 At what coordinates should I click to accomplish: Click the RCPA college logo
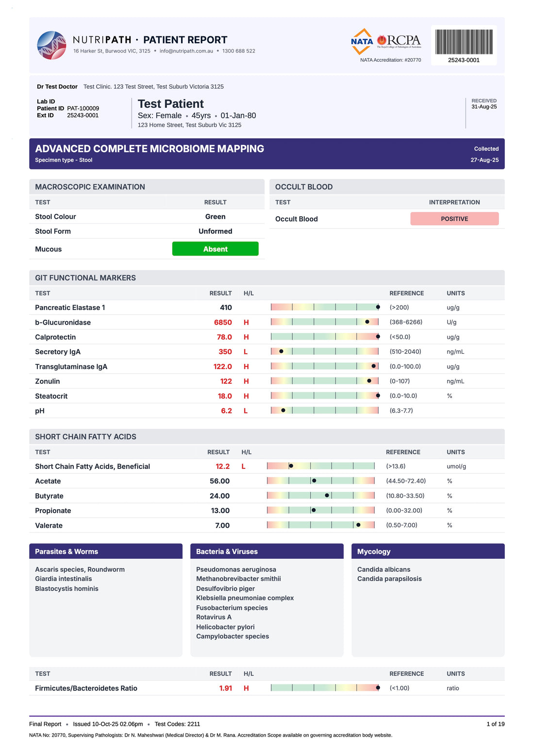399,41
